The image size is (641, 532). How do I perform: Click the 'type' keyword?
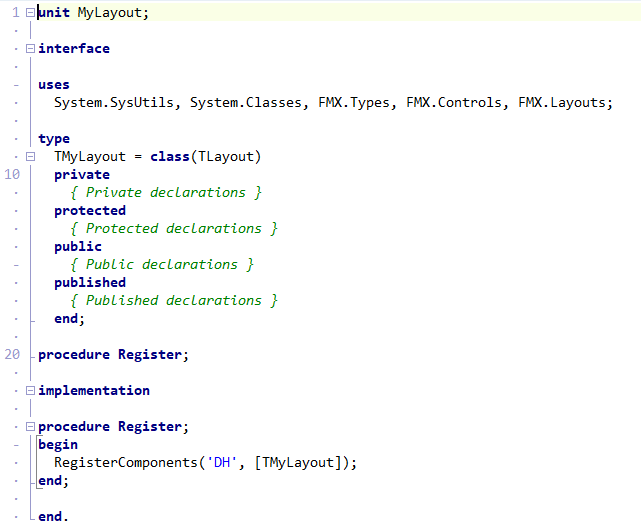coord(54,139)
